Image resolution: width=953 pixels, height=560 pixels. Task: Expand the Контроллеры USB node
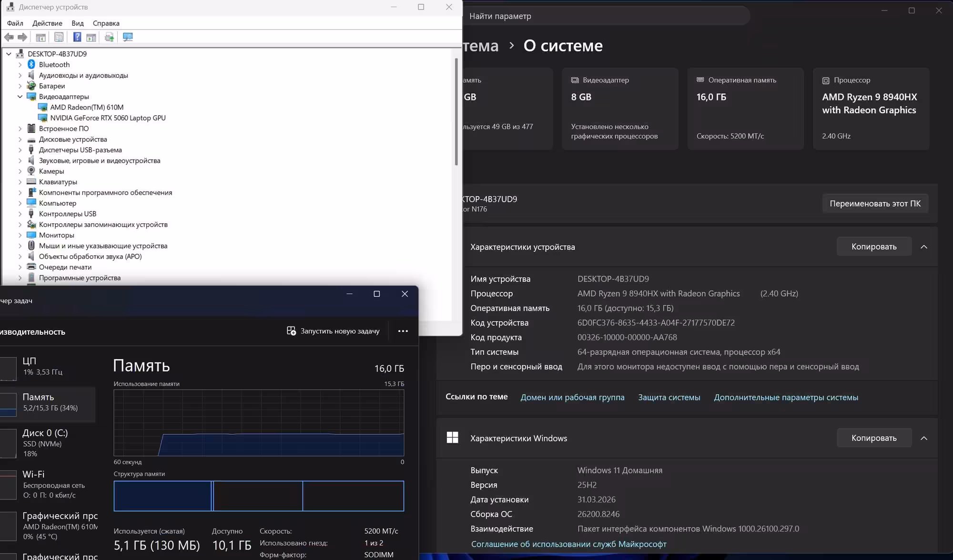[x=20, y=214]
